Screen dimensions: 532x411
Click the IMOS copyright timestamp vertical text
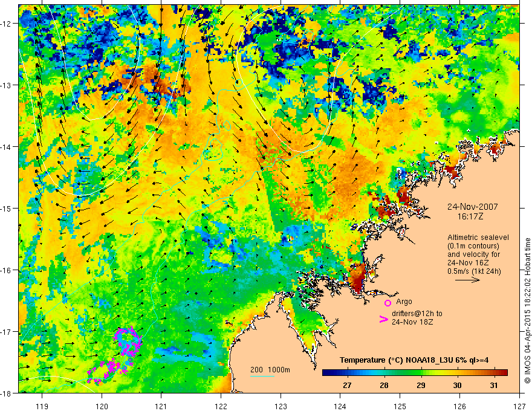(527, 311)
